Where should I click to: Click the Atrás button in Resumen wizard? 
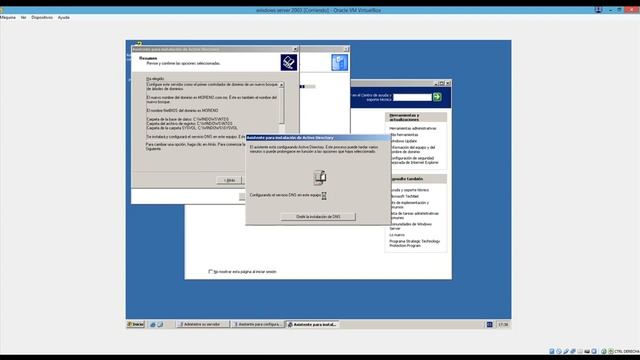click(x=229, y=180)
